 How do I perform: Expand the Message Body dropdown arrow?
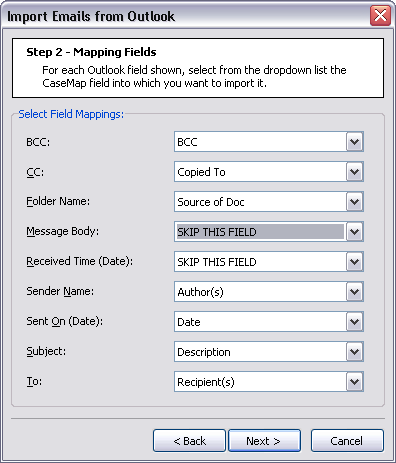[354, 232]
